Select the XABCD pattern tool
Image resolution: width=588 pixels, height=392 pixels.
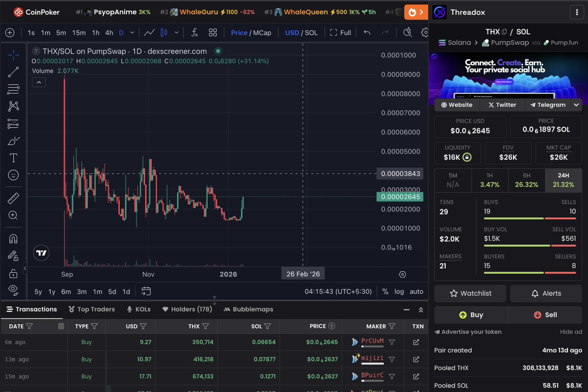pos(13,106)
